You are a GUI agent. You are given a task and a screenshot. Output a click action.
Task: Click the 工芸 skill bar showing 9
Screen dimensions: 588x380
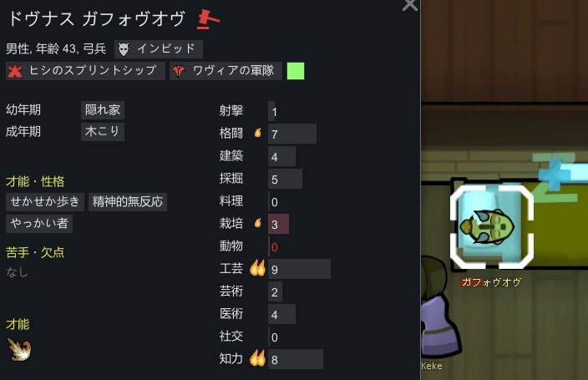(x=299, y=269)
